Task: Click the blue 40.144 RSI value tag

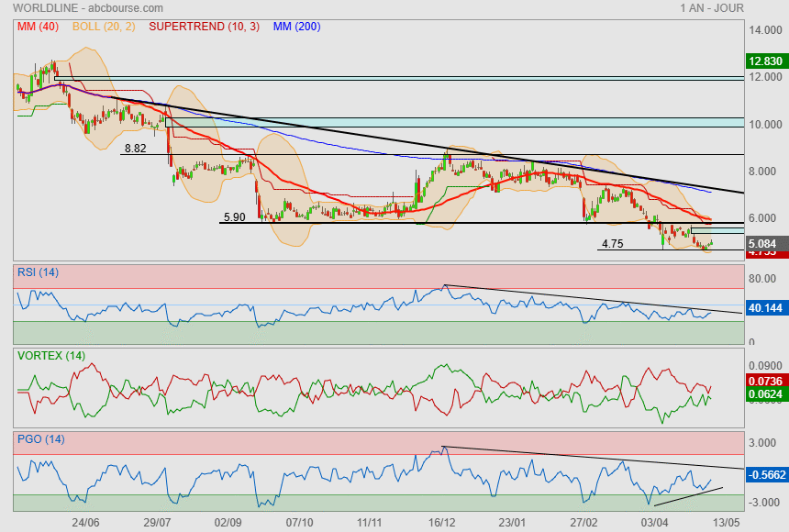Action: pyautogui.click(x=765, y=308)
